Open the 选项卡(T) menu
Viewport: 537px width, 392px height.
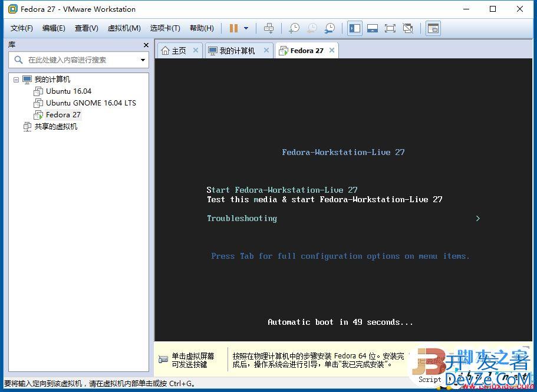(x=165, y=28)
